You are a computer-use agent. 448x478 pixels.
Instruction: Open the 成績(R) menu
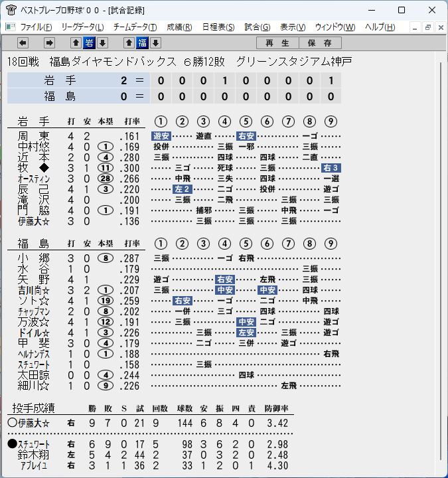pyautogui.click(x=179, y=27)
